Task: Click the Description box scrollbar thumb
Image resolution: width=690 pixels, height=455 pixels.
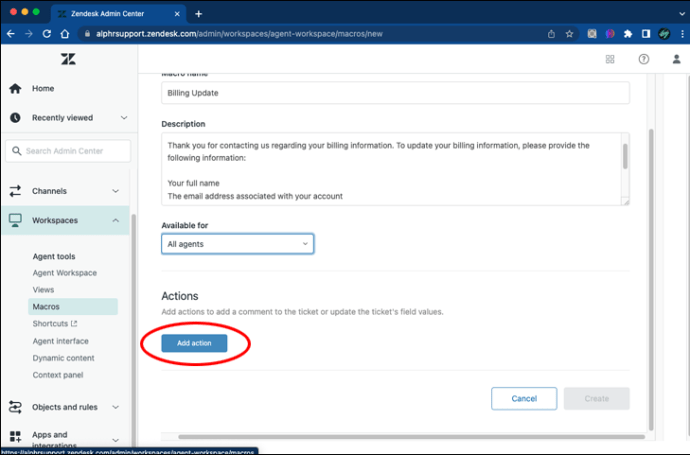Action: tap(625, 156)
